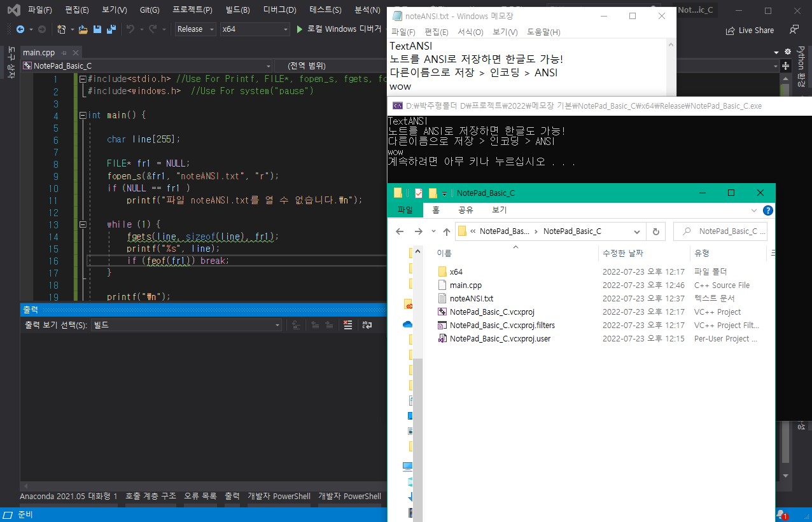Save all files with the stacked disks icon
This screenshot has height=522, width=812.
click(x=111, y=29)
